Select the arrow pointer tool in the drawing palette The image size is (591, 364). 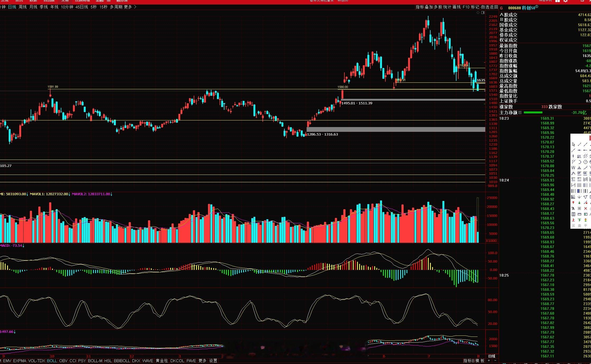click(x=573, y=144)
